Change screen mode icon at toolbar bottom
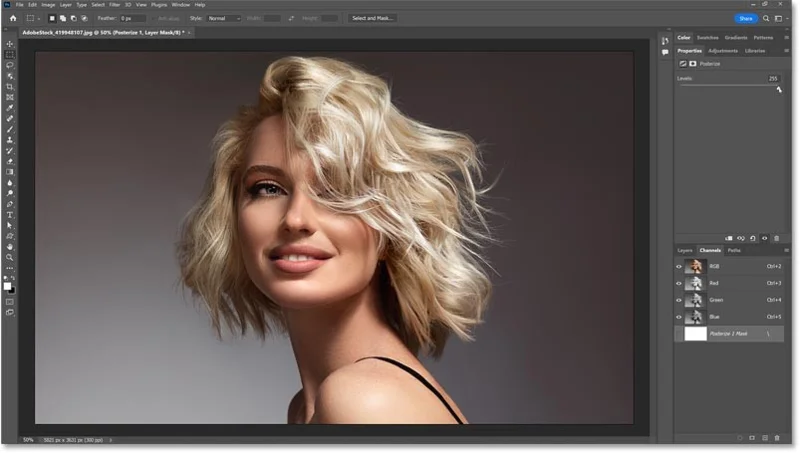 10,313
